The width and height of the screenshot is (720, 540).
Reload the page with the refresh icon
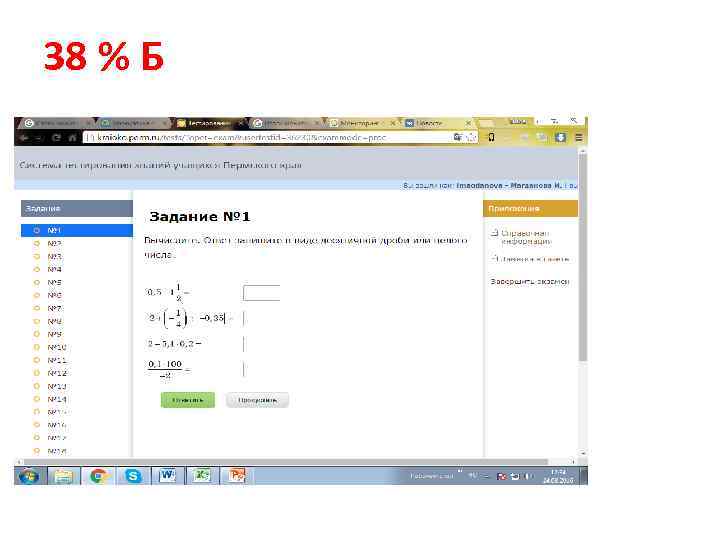56,137
